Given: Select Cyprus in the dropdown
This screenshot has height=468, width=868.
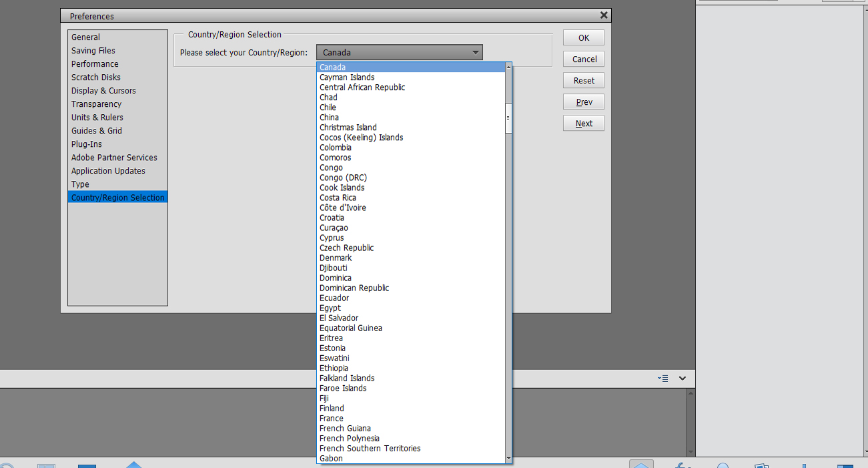Looking at the screenshot, I should (411, 237).
